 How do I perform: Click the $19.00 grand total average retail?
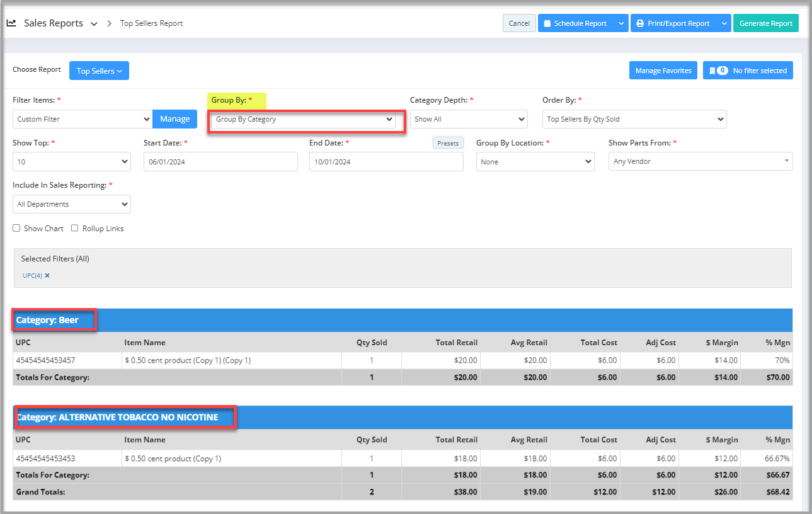[535, 491]
